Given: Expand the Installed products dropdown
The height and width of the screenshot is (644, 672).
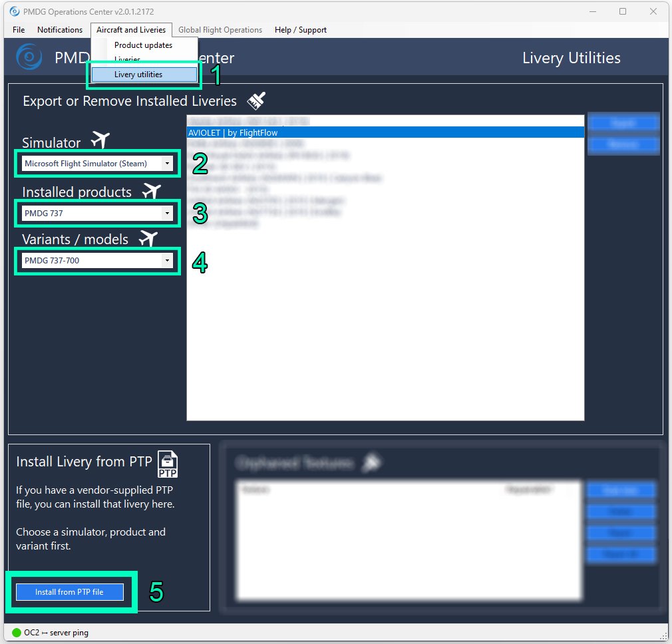Looking at the screenshot, I should [x=97, y=213].
